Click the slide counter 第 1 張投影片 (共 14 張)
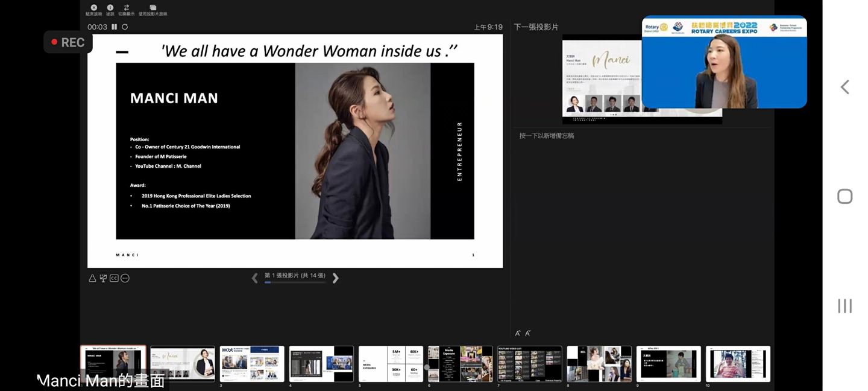The height and width of the screenshot is (391, 868). point(295,275)
